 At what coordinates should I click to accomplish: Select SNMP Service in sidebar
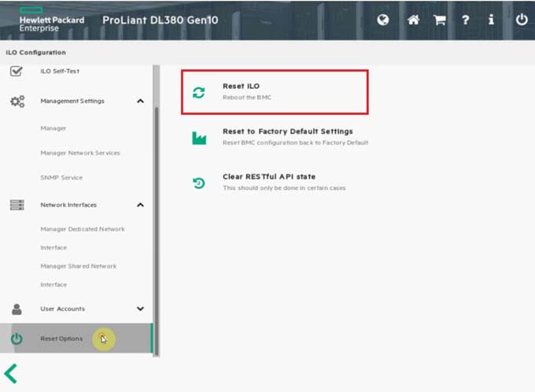coord(61,178)
